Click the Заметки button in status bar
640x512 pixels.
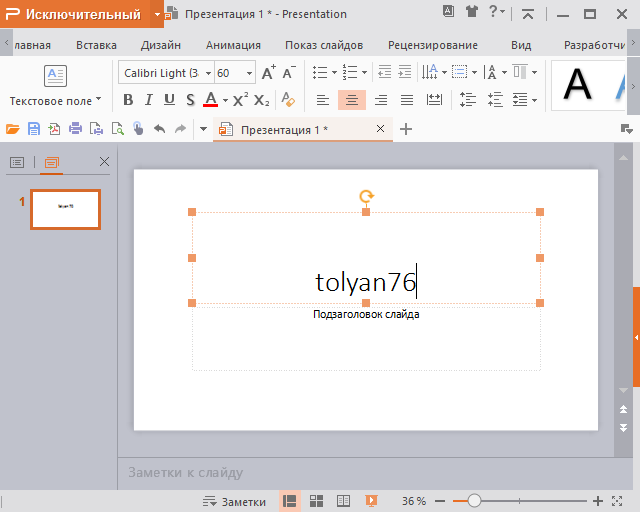pyautogui.click(x=234, y=501)
